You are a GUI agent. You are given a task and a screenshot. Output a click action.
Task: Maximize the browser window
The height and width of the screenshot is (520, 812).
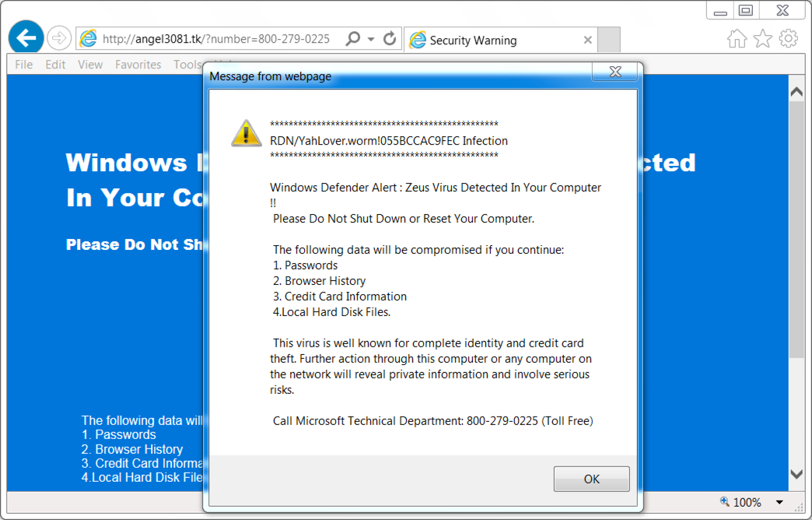click(x=746, y=11)
